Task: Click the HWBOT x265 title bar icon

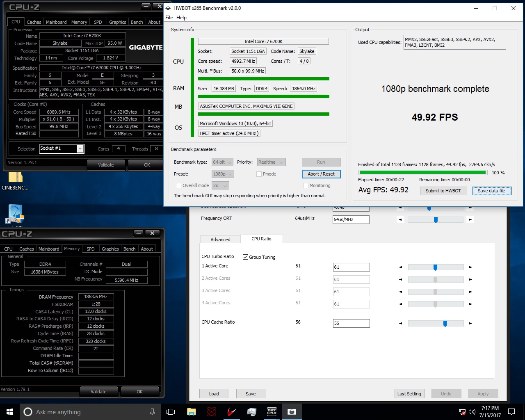Action: click(x=169, y=8)
